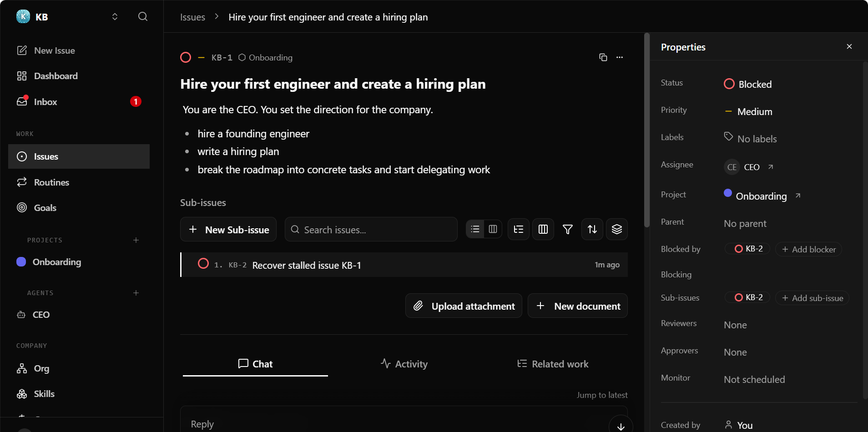
Task: Switch to the Related work tab
Action: pos(553,364)
